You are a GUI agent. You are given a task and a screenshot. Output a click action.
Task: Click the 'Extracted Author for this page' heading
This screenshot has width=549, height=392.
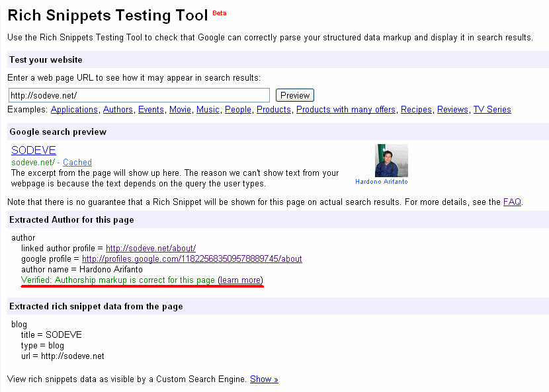click(x=72, y=220)
